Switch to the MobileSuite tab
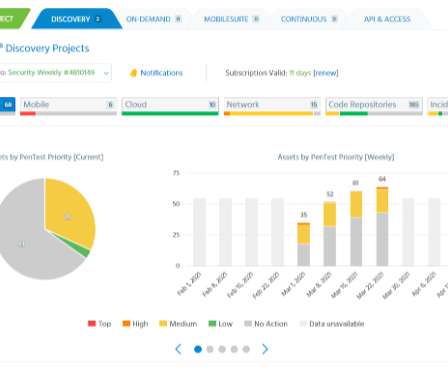Viewport: 448px width, 374px height. [x=231, y=19]
